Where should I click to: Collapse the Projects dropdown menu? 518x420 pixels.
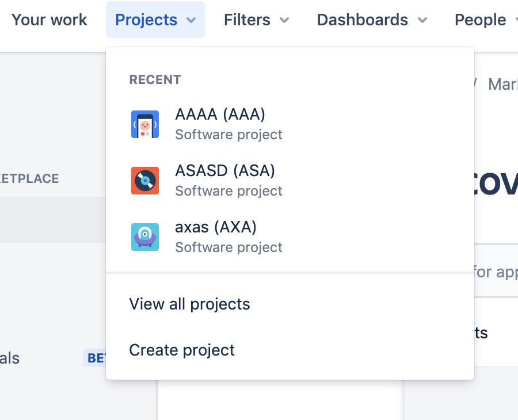coord(155,20)
